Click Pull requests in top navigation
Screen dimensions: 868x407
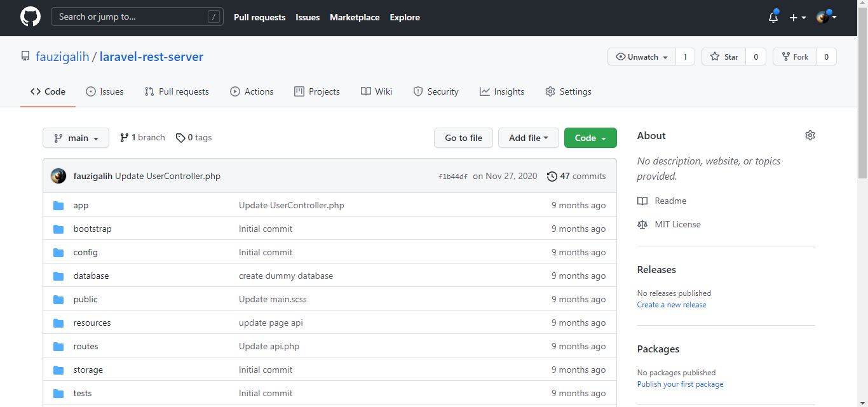[260, 17]
